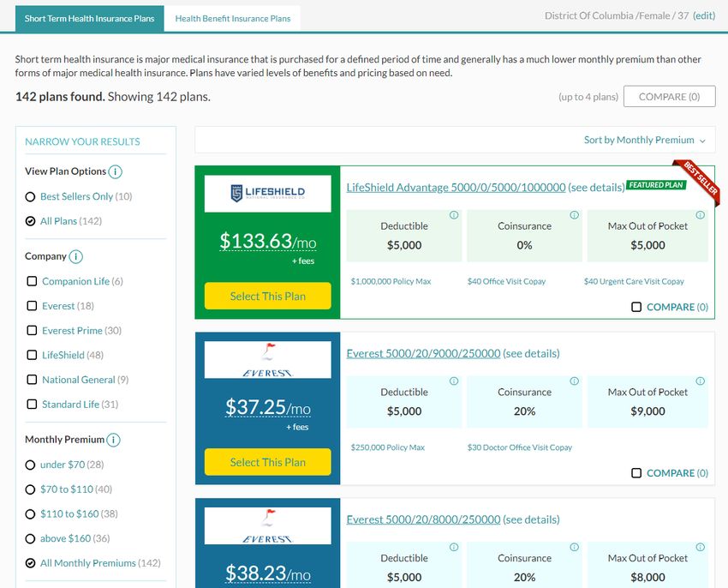Switch to Health Benefit Insurance Plans tab
728x588 pixels.
pos(233,19)
